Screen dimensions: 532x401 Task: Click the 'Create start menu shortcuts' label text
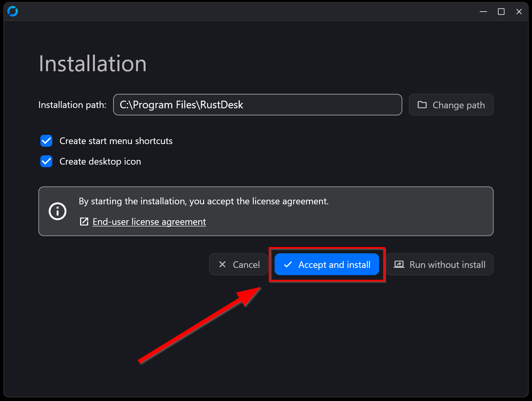pyautogui.click(x=116, y=141)
